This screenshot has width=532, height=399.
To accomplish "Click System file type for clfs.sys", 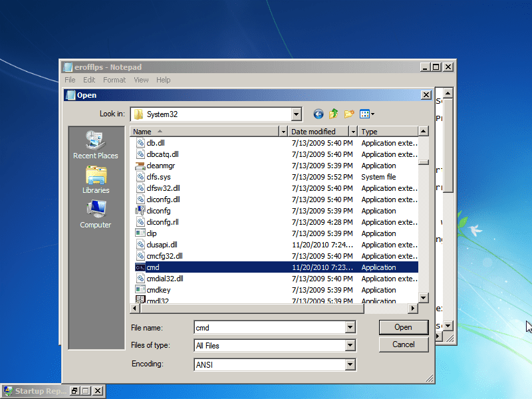I will [x=378, y=177].
